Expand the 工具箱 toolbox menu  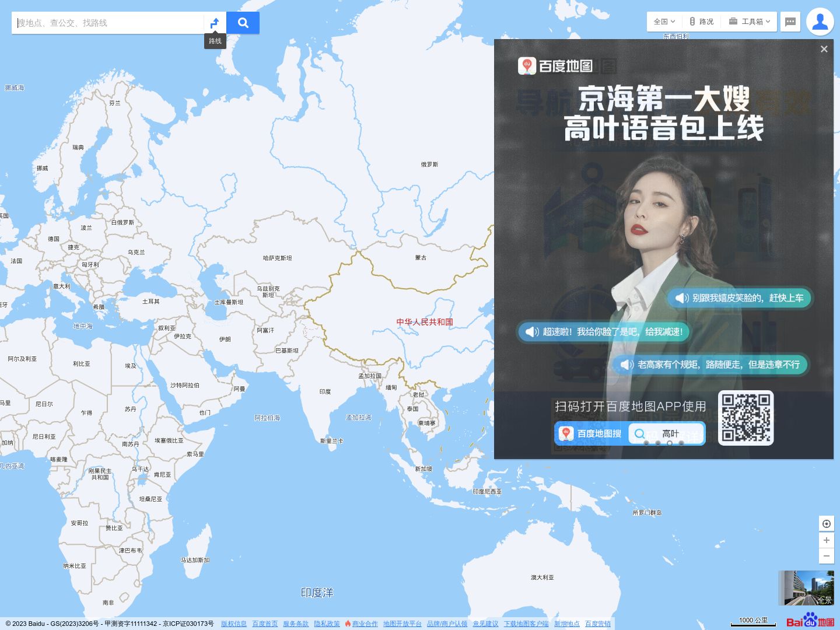(750, 22)
